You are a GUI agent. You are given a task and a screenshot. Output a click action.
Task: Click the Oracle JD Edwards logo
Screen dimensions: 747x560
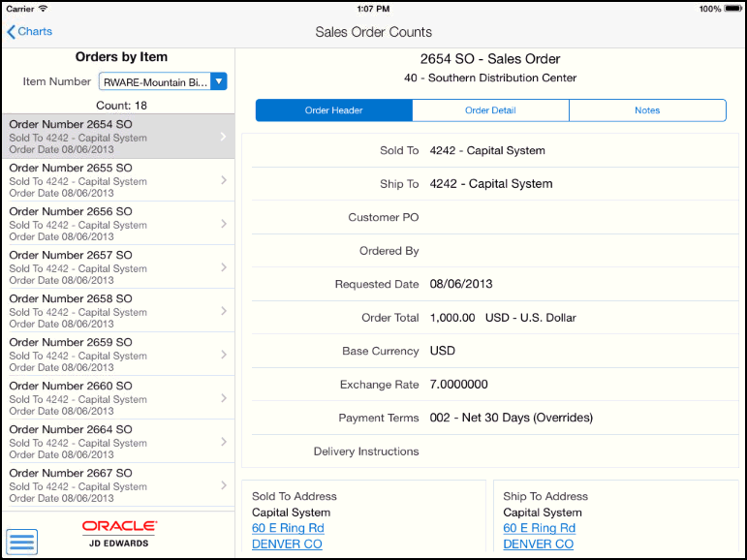point(119,533)
